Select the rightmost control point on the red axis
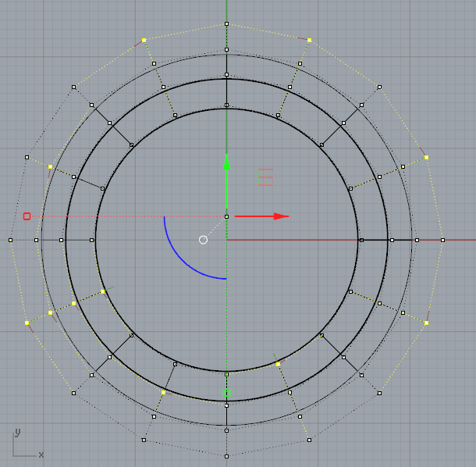The width and height of the screenshot is (476, 467). (443, 240)
